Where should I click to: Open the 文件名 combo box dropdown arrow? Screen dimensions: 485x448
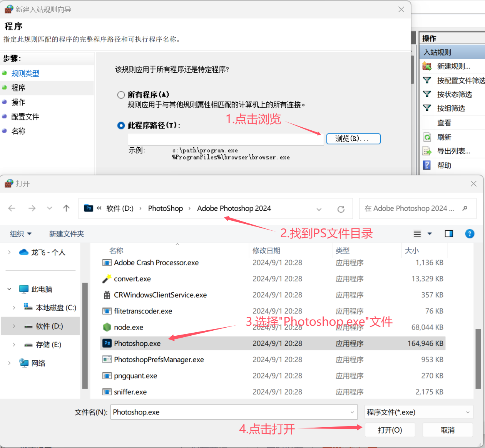pos(352,412)
